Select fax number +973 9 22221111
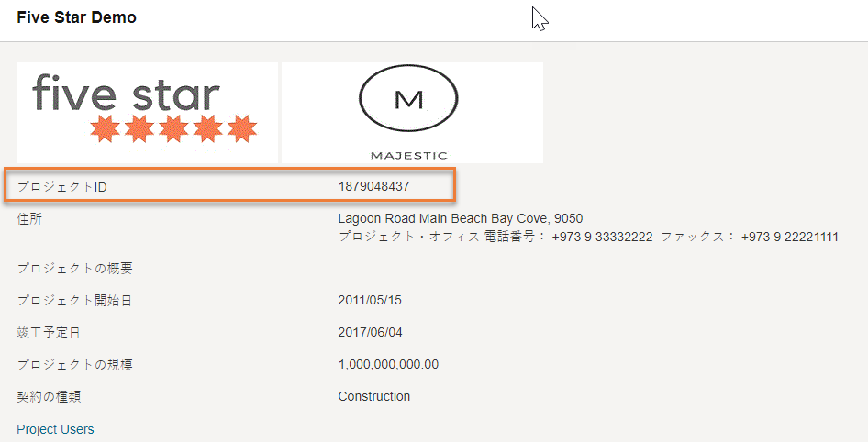868x442 pixels. 790,237
